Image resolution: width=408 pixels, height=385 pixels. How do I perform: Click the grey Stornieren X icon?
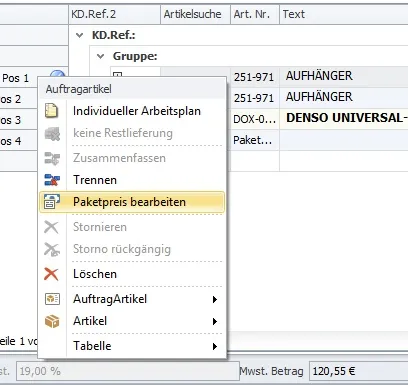click(51, 227)
